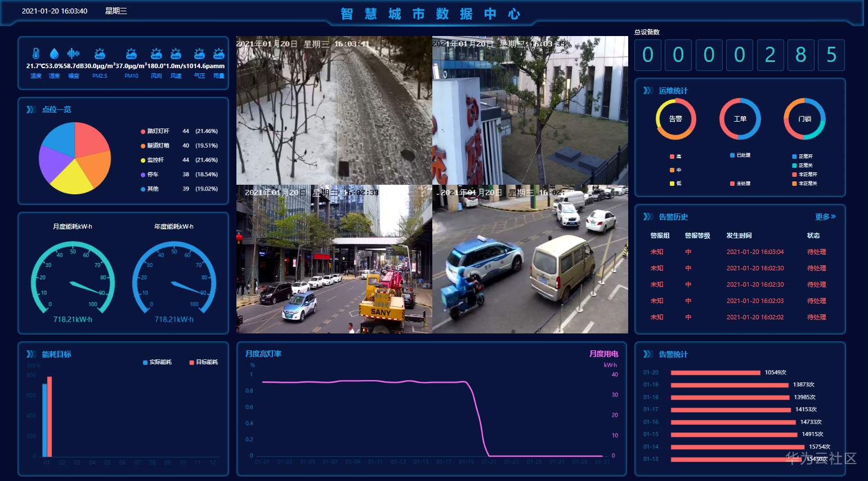Click the 警报等级 column header
Screen dimensions: 868x481
coord(697,235)
